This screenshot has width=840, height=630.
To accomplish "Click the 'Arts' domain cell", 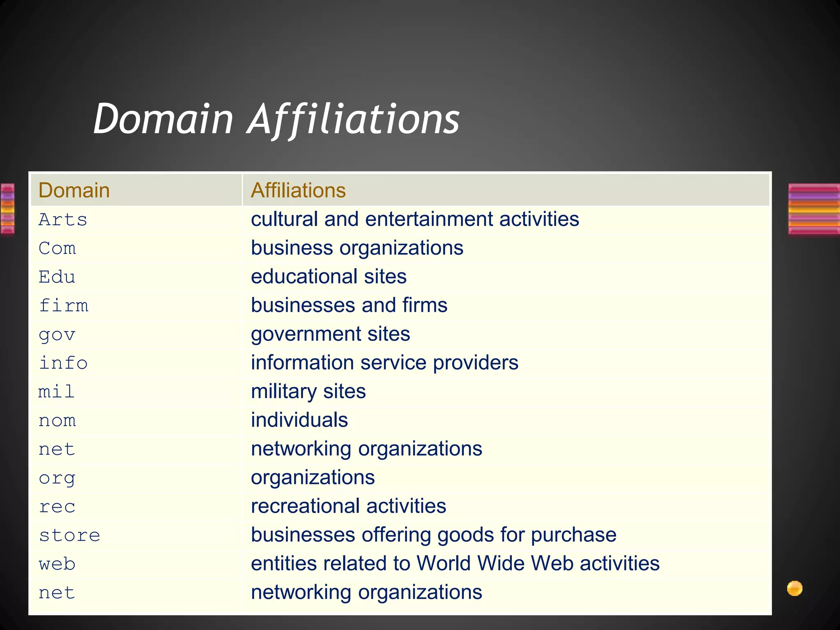I will tap(63, 220).
